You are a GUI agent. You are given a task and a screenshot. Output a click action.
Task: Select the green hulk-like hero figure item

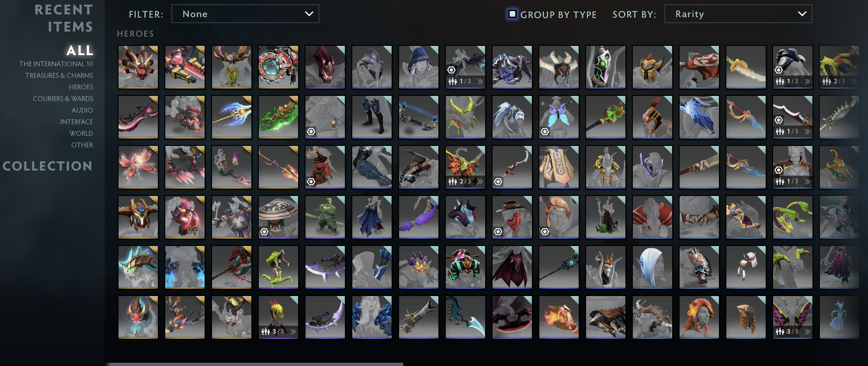click(x=325, y=217)
